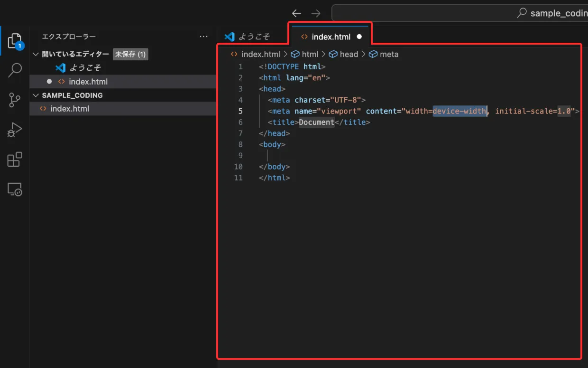Click the closing </html> tag
The image size is (588, 368).
pos(275,178)
